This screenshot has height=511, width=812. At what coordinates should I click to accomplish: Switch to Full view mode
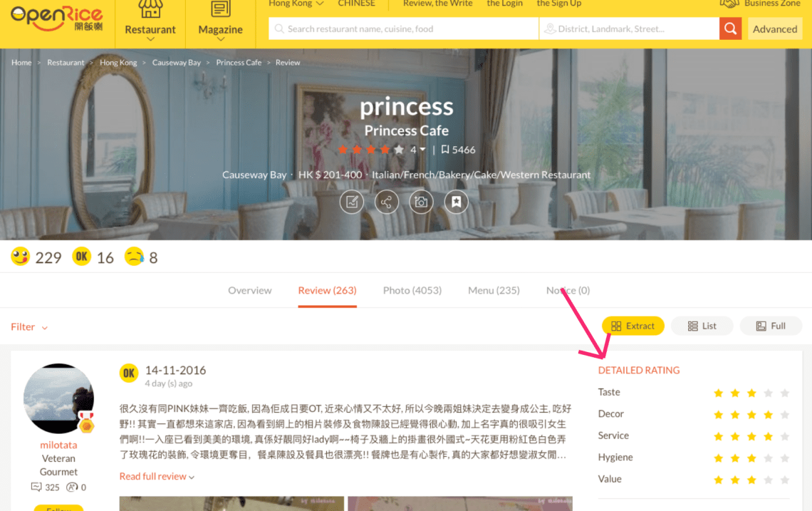tap(770, 326)
